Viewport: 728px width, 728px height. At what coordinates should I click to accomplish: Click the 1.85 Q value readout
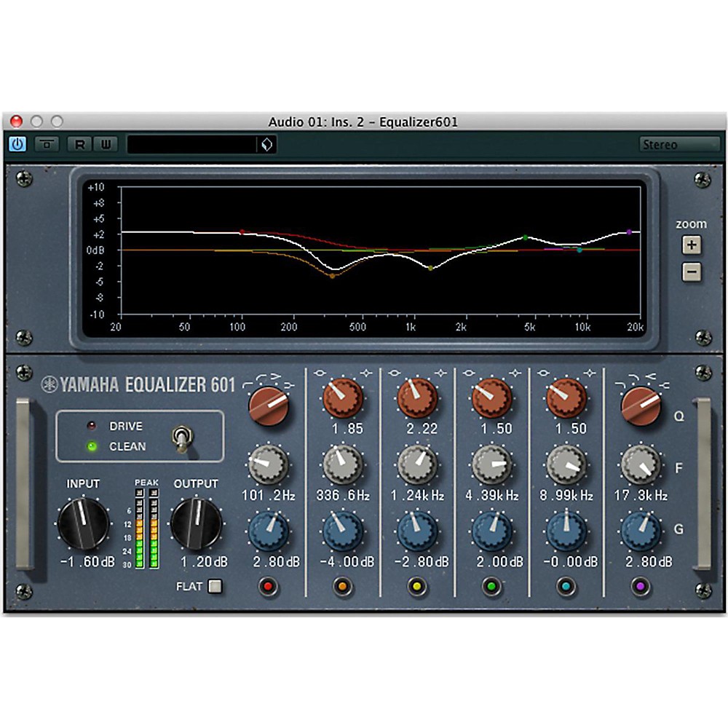tap(347, 429)
